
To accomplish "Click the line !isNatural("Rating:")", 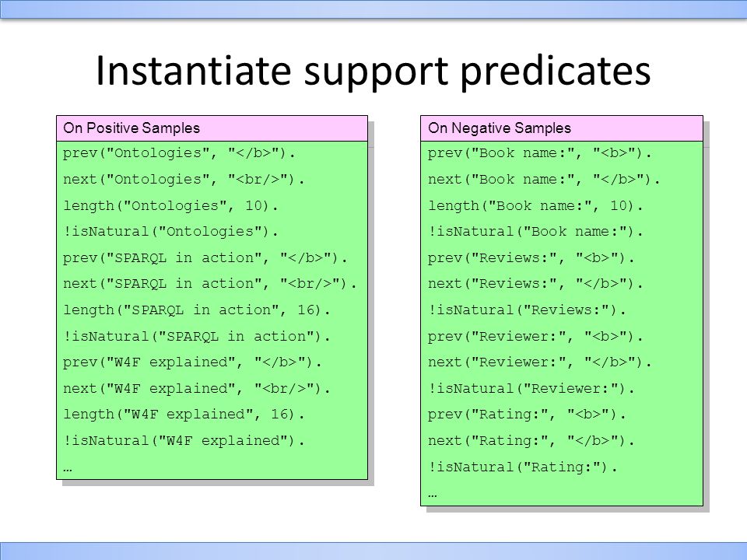I will (x=522, y=467).
